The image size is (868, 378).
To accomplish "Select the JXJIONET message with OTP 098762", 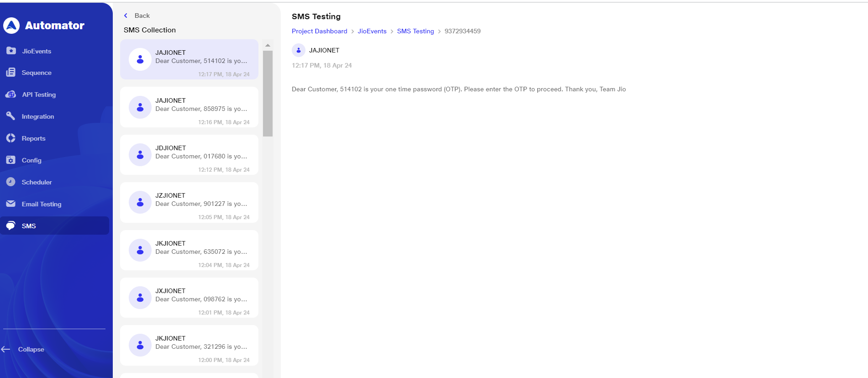I will point(189,298).
